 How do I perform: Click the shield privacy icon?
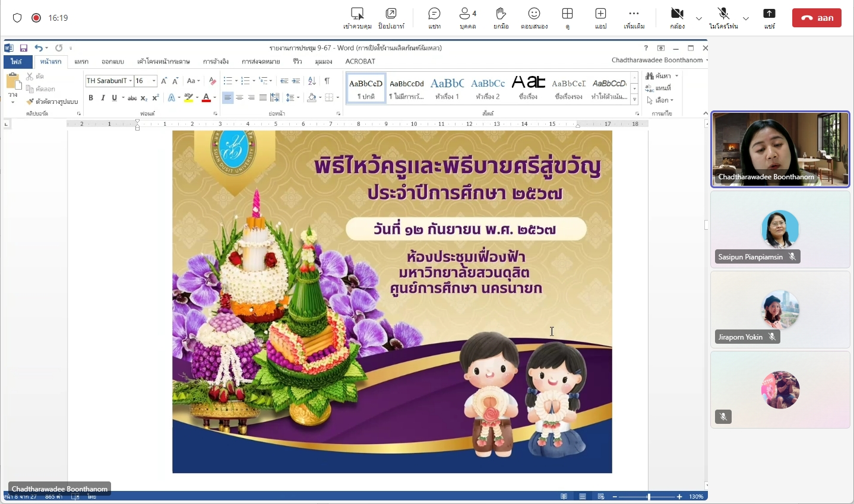(x=17, y=18)
